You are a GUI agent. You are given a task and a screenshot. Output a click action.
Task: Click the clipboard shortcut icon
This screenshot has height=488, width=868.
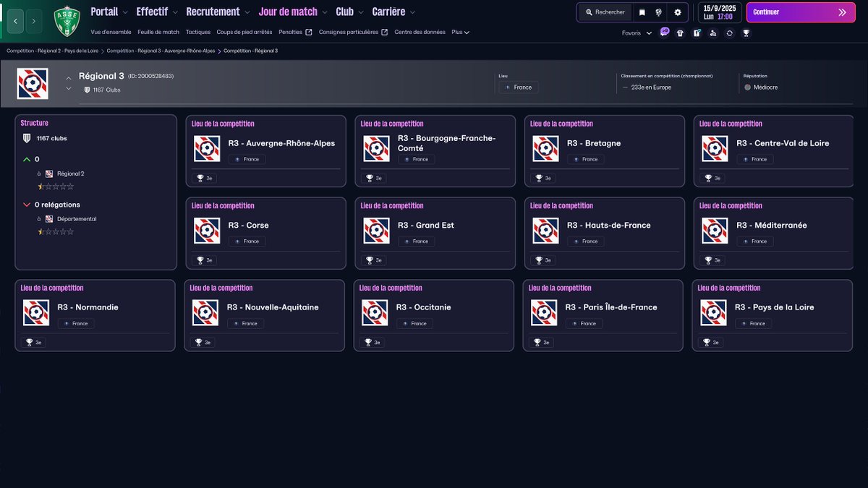pyautogui.click(x=697, y=33)
